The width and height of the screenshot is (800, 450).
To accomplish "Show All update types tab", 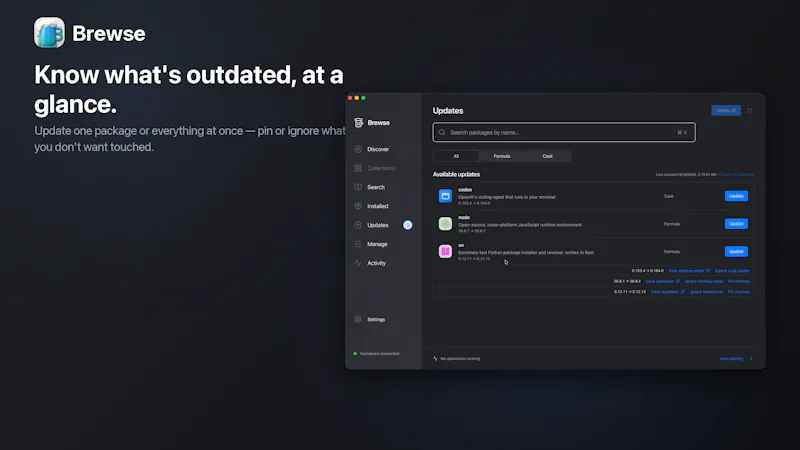I will click(456, 156).
